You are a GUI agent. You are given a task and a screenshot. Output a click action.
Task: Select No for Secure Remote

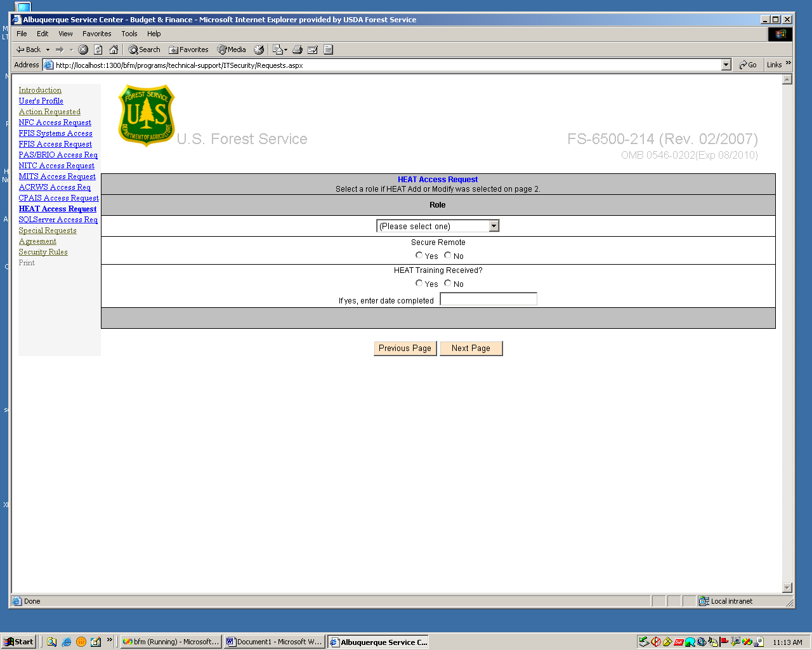(448, 255)
